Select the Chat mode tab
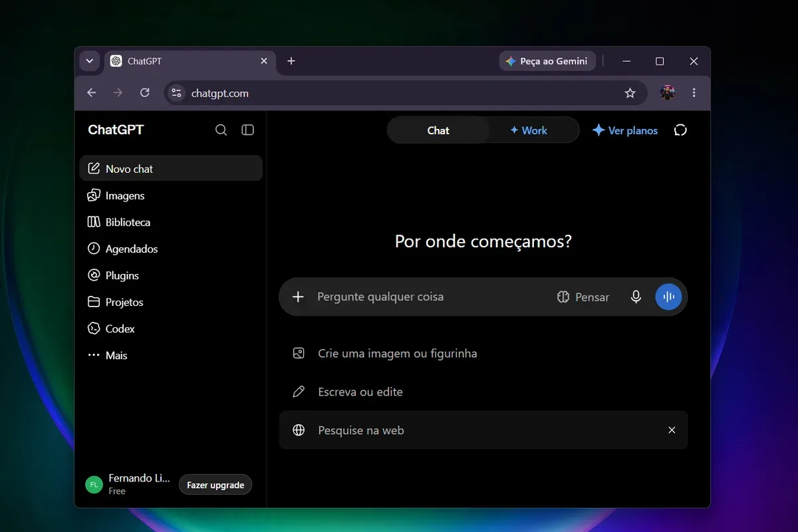The height and width of the screenshot is (532, 798). [438, 130]
